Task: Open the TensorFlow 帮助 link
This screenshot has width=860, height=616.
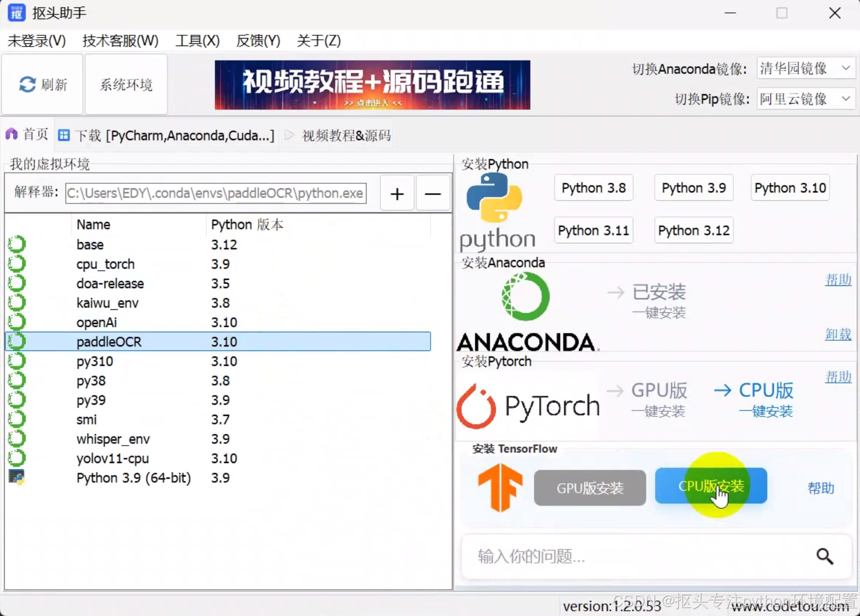Action: 821,488
